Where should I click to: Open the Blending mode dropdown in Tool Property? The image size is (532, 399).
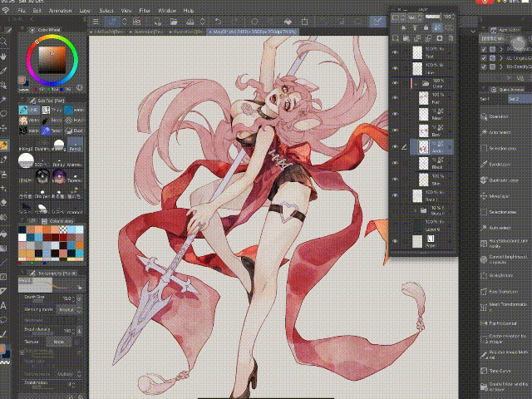pyautogui.click(x=69, y=310)
